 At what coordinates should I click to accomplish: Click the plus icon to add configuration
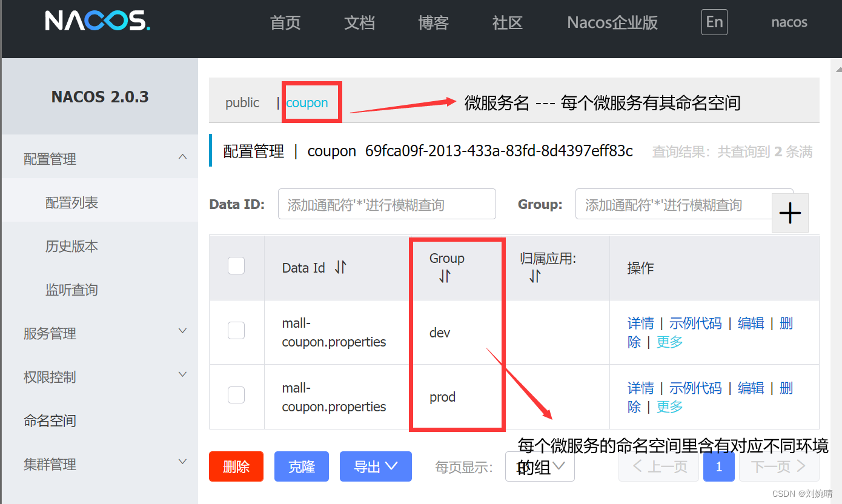[x=790, y=213]
